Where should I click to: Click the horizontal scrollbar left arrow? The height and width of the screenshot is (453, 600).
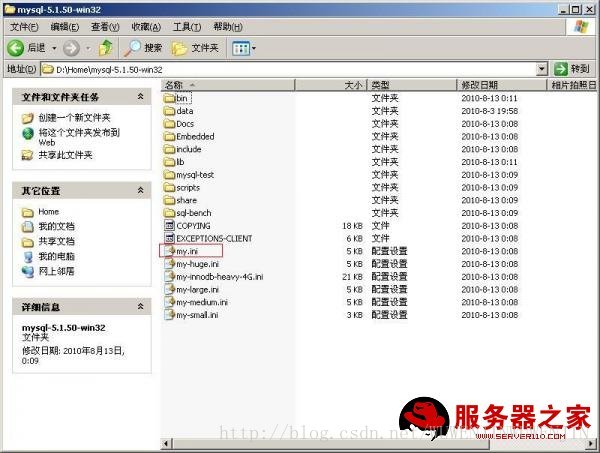[x=166, y=444]
